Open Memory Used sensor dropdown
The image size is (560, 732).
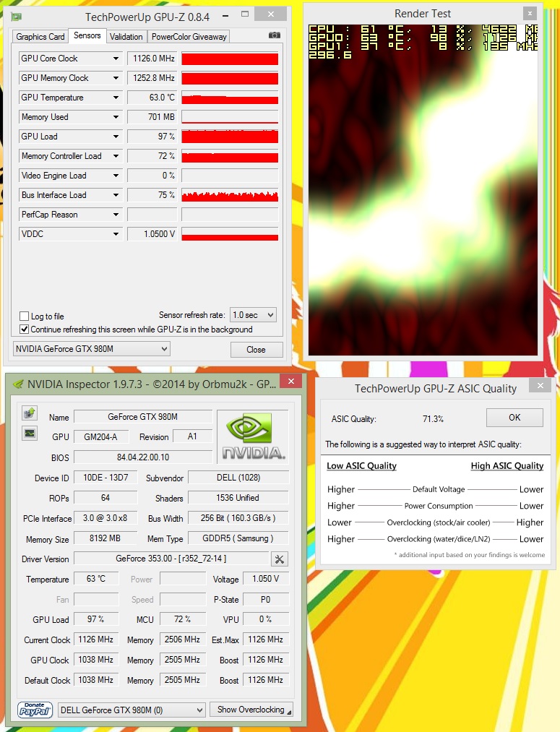click(116, 117)
